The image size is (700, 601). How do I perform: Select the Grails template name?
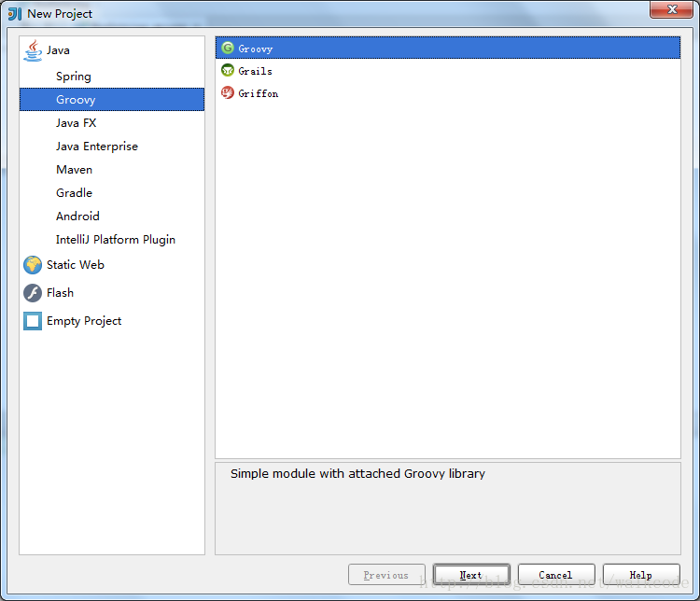256,71
